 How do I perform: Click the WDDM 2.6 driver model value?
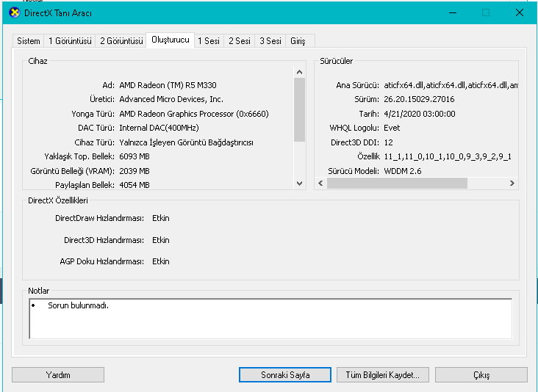pyautogui.click(x=403, y=171)
